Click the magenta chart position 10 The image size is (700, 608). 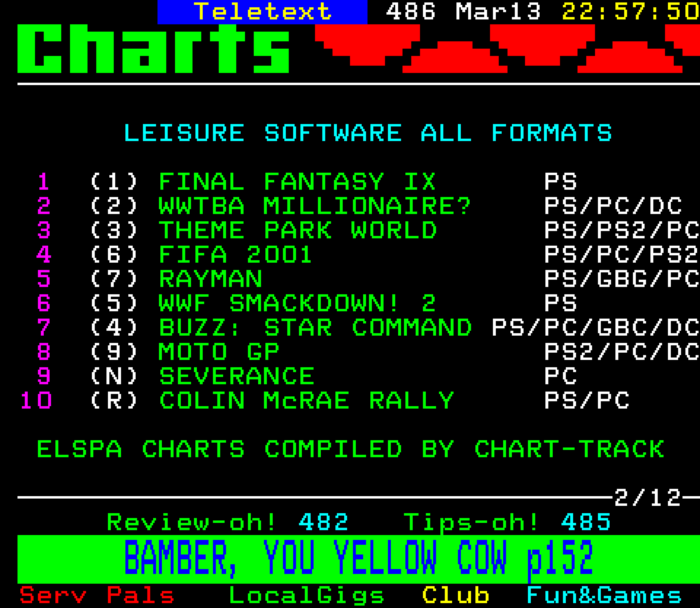tap(36, 400)
